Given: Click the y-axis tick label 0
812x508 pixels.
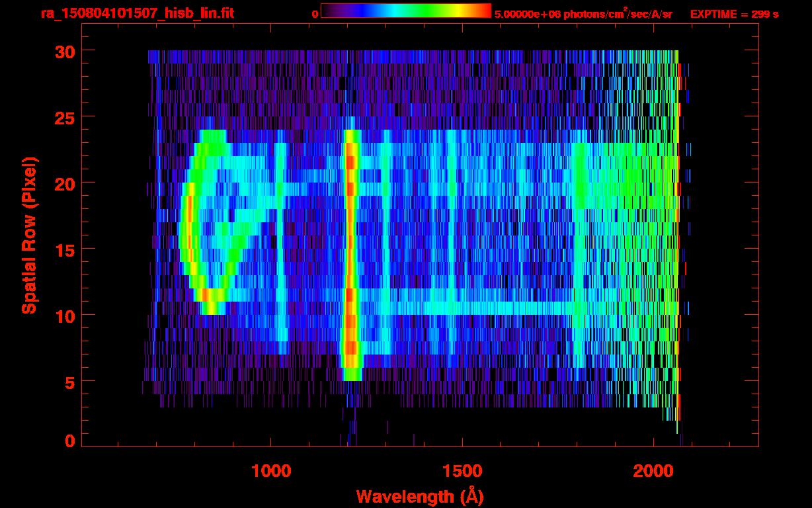Looking at the screenshot, I should (68, 441).
